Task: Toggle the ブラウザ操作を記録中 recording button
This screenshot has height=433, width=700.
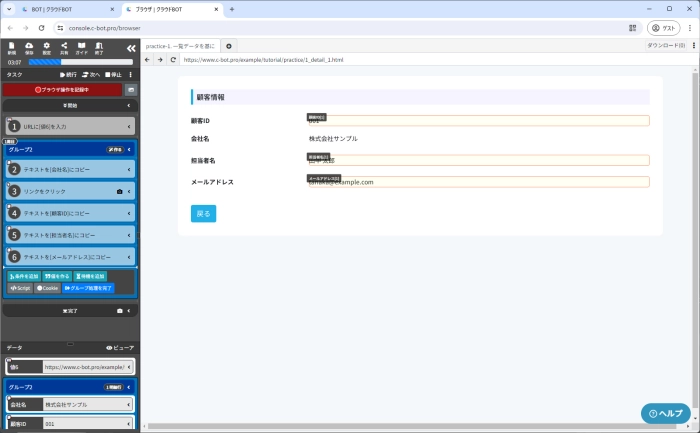Action: pos(62,90)
